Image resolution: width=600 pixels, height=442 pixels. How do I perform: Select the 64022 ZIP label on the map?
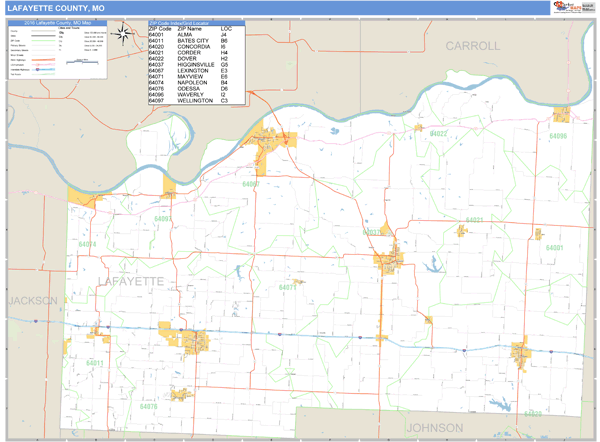[438, 133]
